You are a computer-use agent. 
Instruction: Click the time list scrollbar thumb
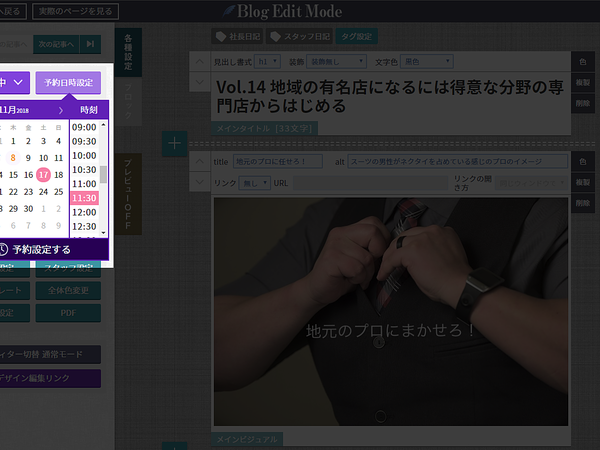103,174
